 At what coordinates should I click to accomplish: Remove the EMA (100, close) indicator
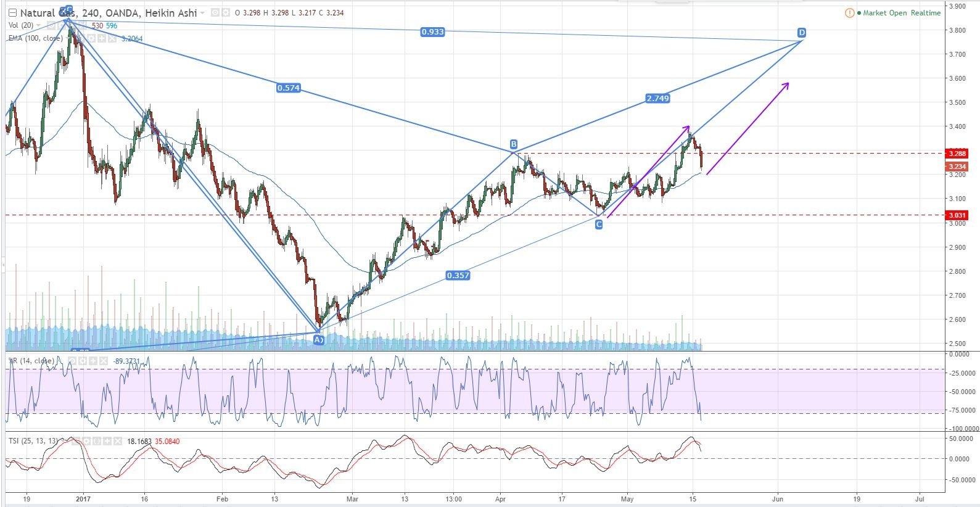click(113, 38)
